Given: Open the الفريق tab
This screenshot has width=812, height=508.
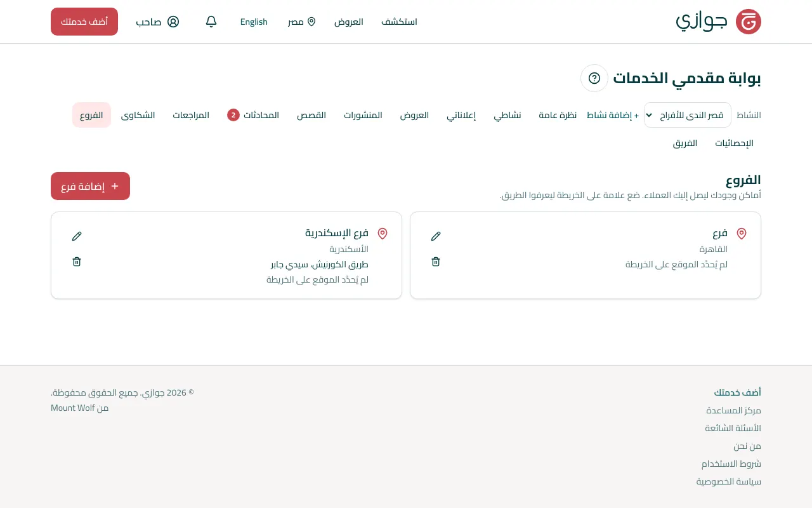Looking at the screenshot, I should click(x=685, y=143).
